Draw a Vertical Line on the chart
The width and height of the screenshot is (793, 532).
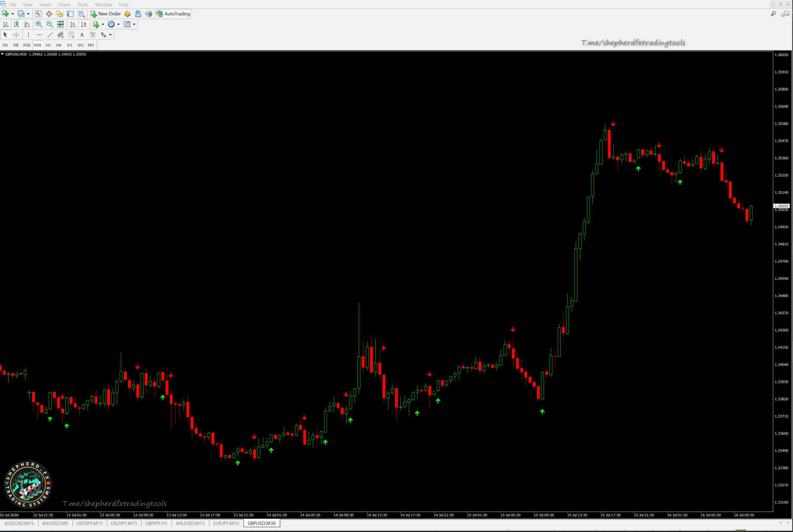(28, 35)
